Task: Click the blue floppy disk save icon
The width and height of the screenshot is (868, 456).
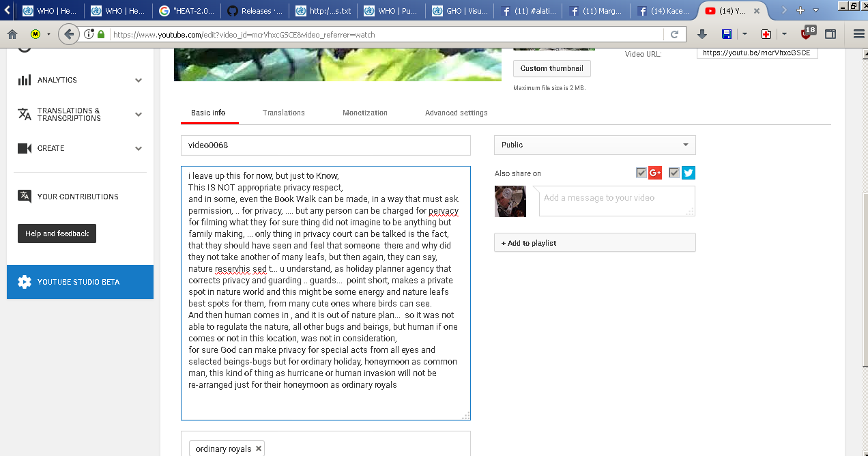Action: point(726,34)
